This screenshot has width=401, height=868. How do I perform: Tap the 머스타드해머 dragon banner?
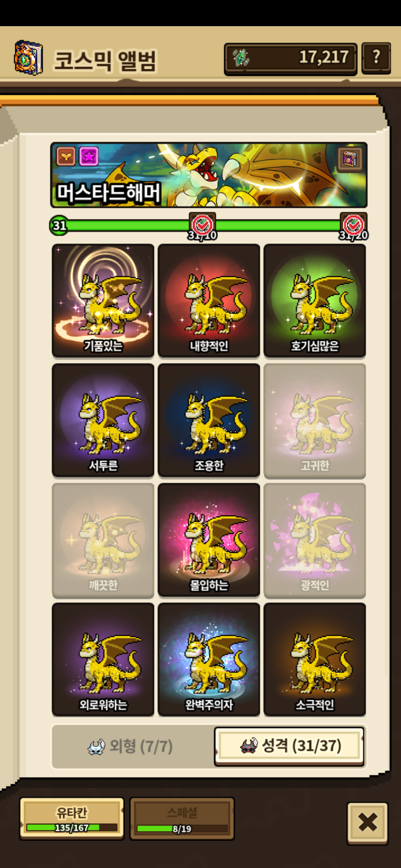point(209,175)
